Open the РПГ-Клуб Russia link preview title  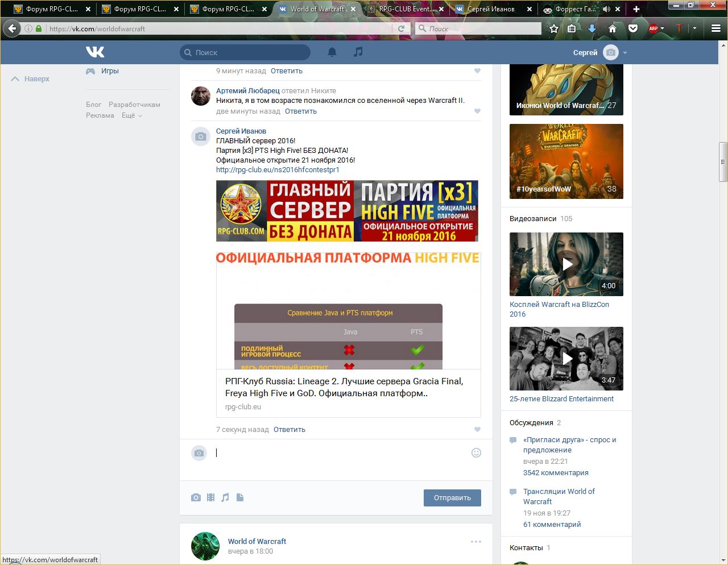(344, 387)
